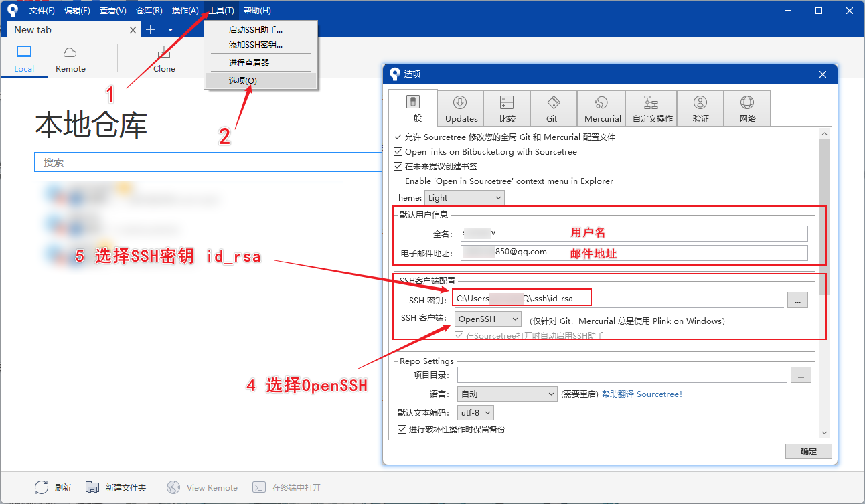Click the 搜索 repository search box
Image resolution: width=865 pixels, height=504 pixels.
pyautogui.click(x=208, y=162)
